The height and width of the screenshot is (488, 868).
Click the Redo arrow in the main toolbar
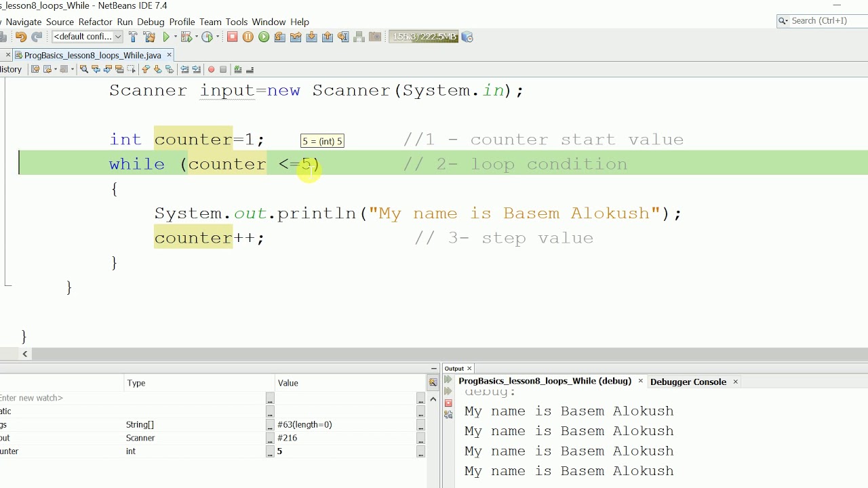point(36,37)
